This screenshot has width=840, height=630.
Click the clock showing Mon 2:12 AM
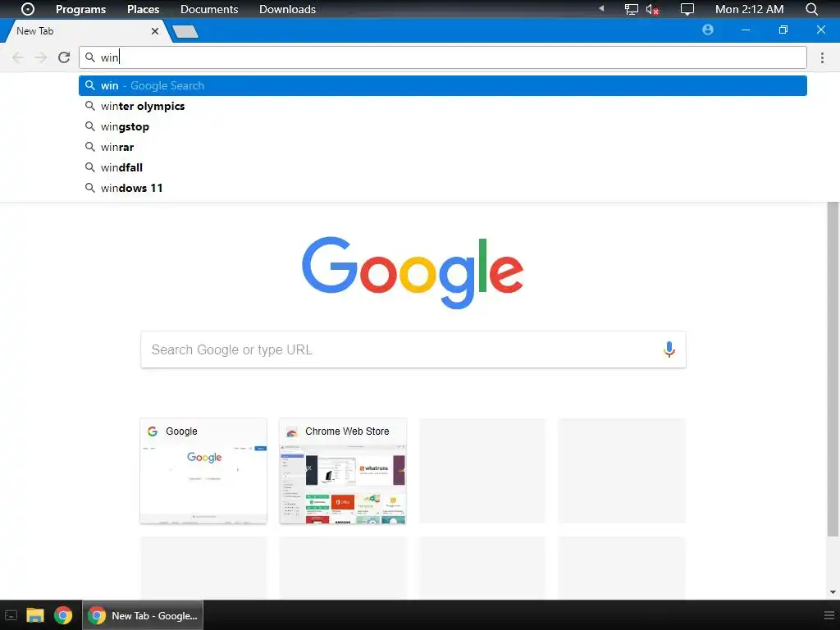tap(749, 9)
